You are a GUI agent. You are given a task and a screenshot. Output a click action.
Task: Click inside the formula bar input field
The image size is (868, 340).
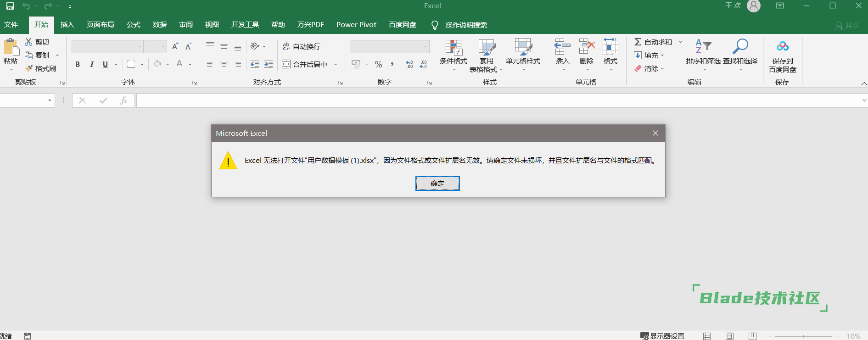tap(496, 100)
